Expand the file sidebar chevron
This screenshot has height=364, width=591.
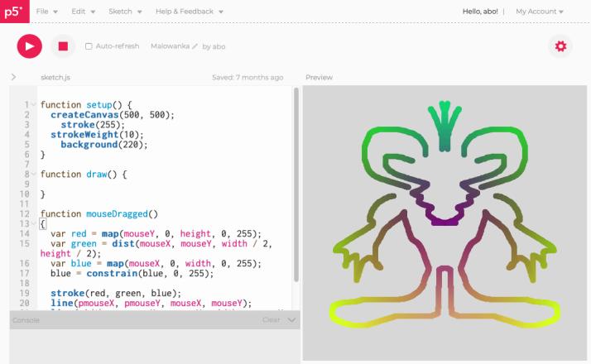(14, 77)
